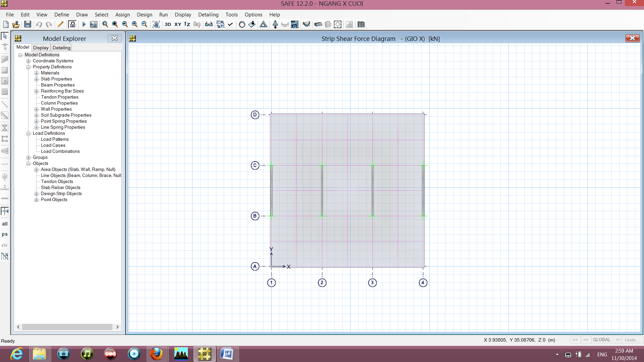This screenshot has height=362, width=644.
Task: Open the Define menu
Action: coord(62,14)
